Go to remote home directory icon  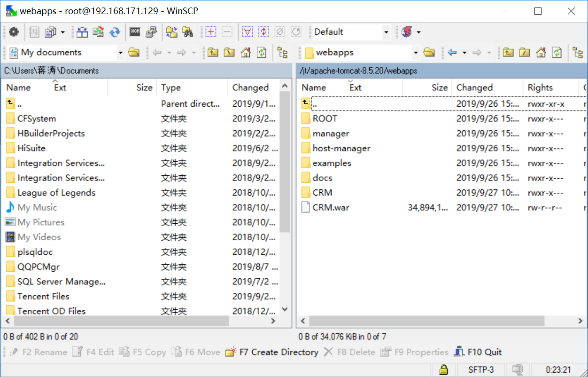541,52
